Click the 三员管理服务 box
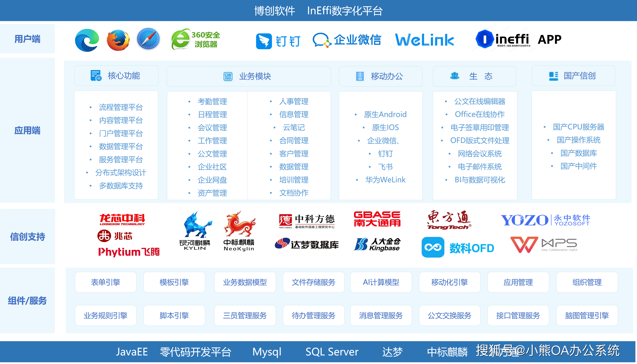Viewport: 637px width, 364px height. (245, 316)
